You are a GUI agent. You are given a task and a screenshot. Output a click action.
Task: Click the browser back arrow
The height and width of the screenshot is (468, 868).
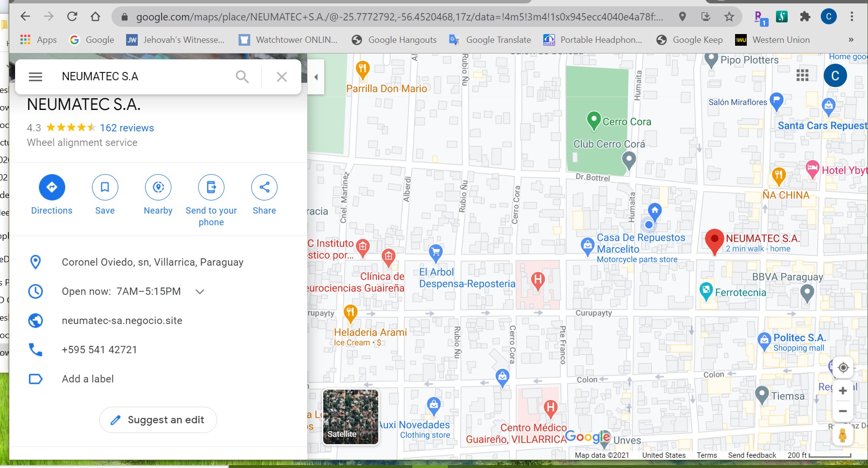coord(25,17)
